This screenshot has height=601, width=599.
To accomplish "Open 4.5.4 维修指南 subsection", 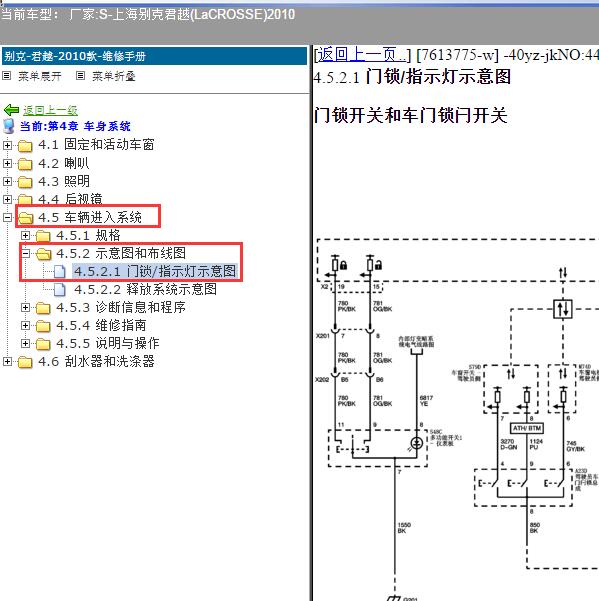I will (101, 325).
